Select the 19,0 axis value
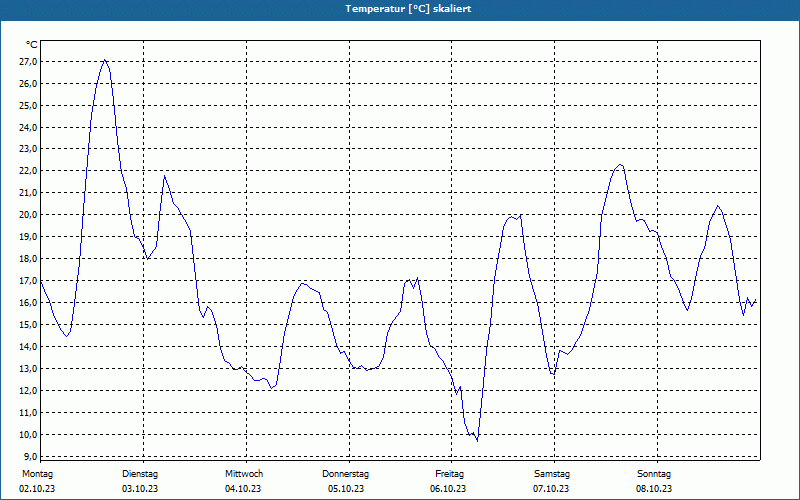 tap(28, 237)
